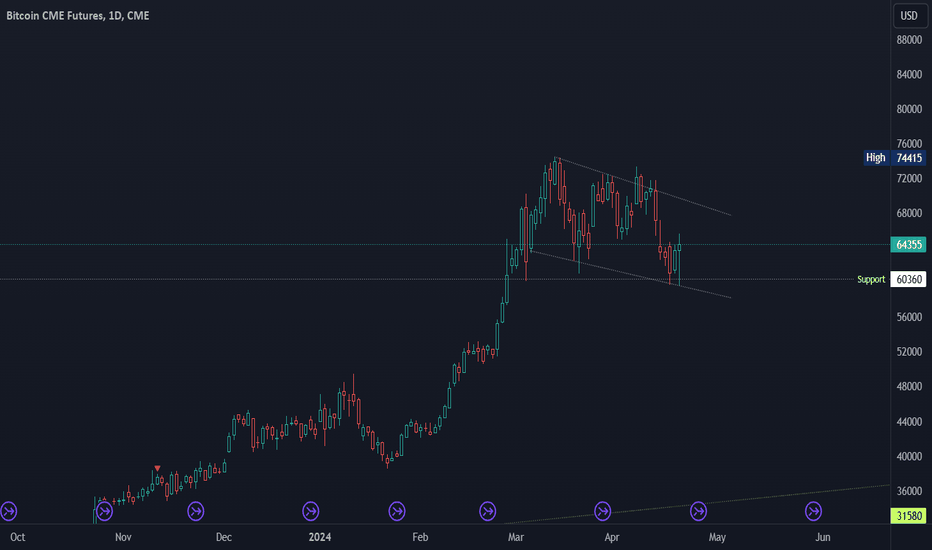
Task: Click the 48000 price axis value
Action: point(909,386)
